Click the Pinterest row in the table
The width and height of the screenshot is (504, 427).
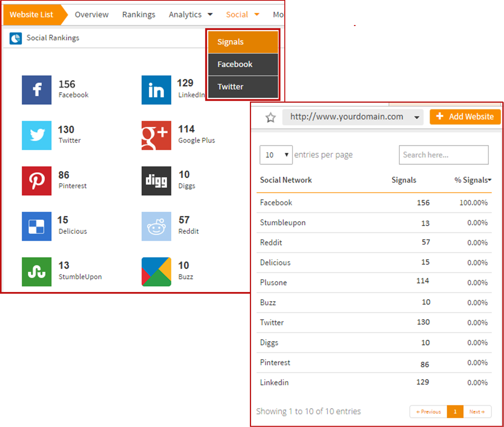(374, 363)
